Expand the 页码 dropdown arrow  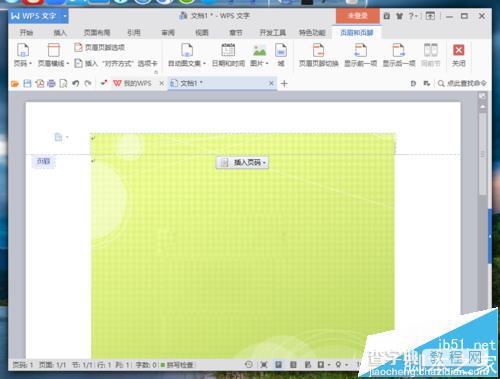30,63
